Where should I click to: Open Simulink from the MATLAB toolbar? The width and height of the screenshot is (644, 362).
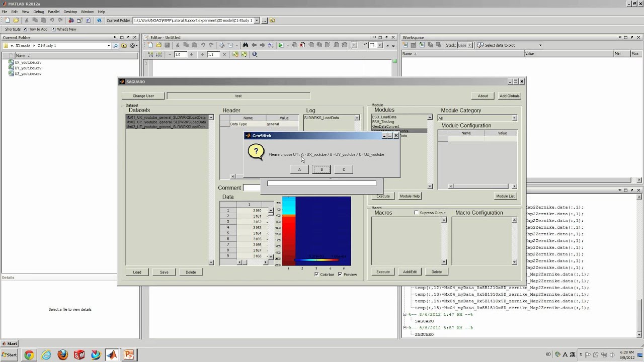71,20
